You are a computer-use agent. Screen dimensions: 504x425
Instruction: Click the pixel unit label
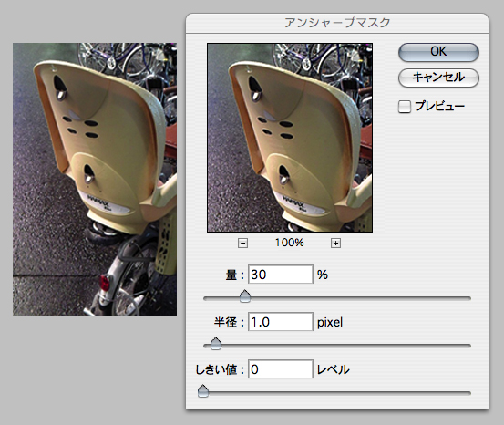click(x=330, y=322)
